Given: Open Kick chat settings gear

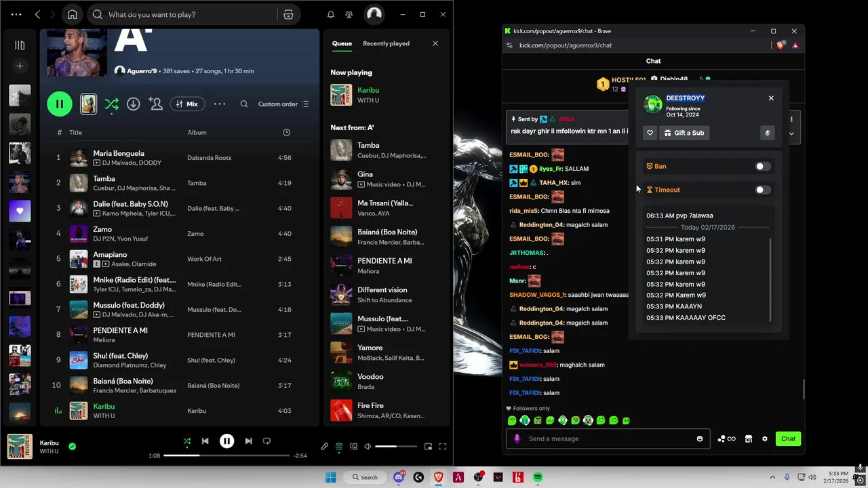Looking at the screenshot, I should pos(765,439).
